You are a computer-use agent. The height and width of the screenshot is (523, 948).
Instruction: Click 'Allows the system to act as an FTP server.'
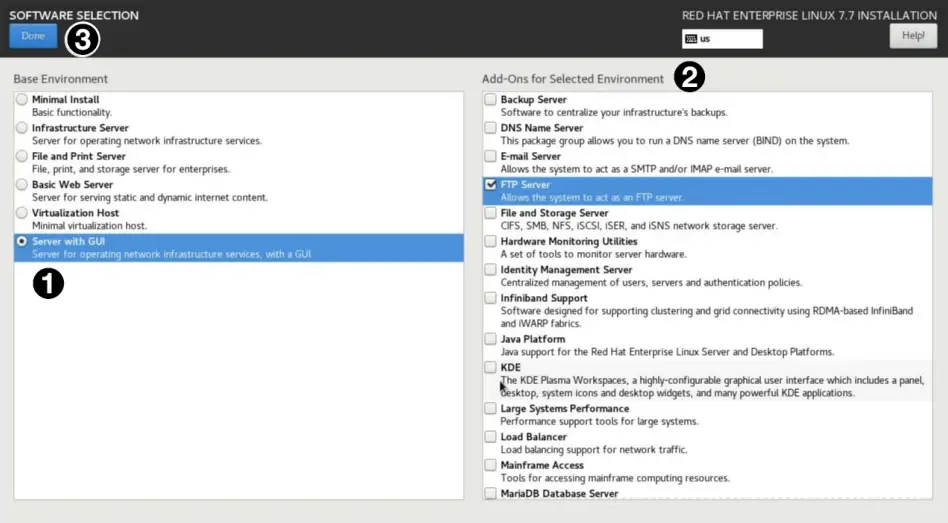(592, 198)
